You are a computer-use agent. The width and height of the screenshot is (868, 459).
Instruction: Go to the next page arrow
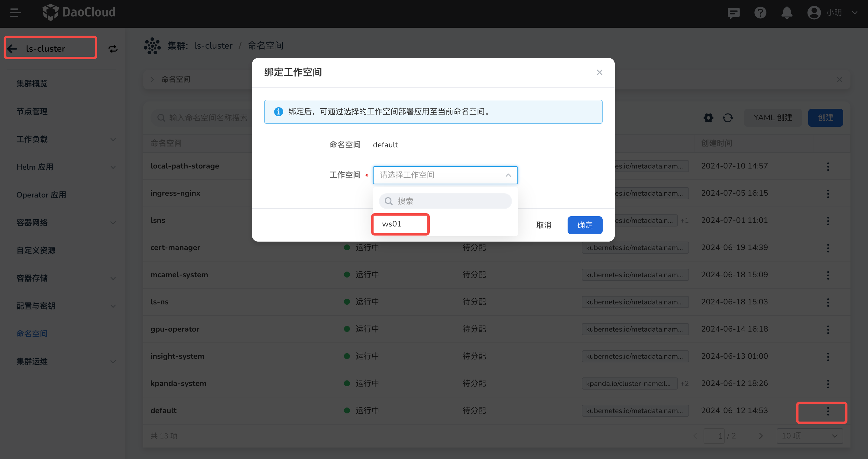tap(761, 436)
